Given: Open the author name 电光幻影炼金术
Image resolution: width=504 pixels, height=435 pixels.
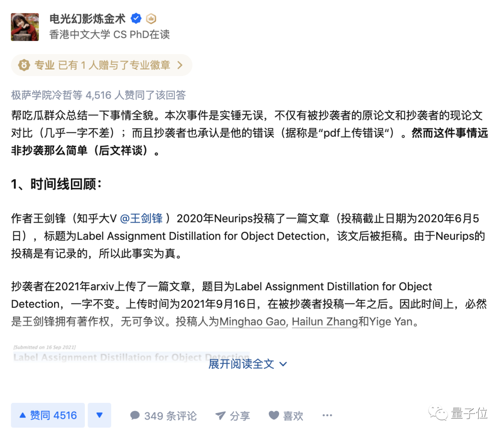Looking at the screenshot, I should pos(87,19).
